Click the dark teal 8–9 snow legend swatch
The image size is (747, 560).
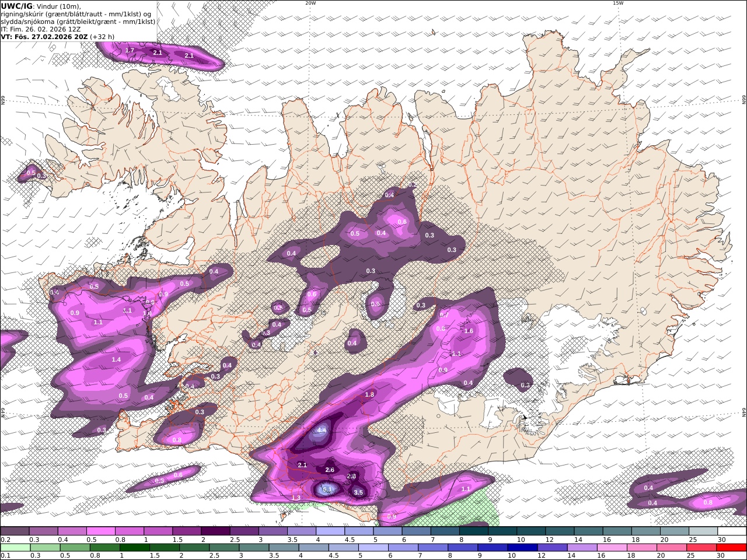[474, 531]
